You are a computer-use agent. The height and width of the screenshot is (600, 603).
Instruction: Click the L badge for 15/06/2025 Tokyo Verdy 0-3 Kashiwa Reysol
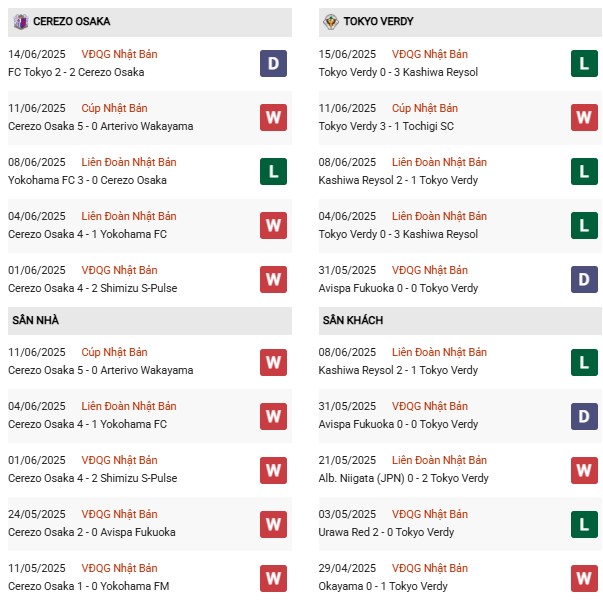pyautogui.click(x=584, y=63)
